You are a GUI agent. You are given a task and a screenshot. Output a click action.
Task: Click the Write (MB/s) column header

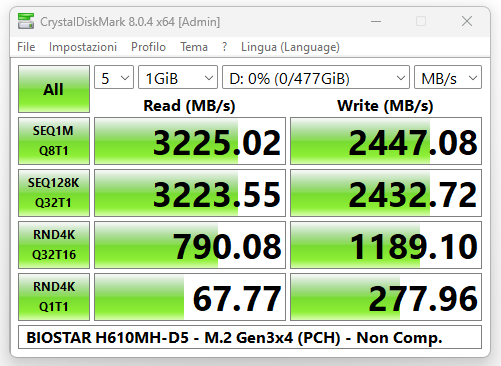[x=385, y=106]
